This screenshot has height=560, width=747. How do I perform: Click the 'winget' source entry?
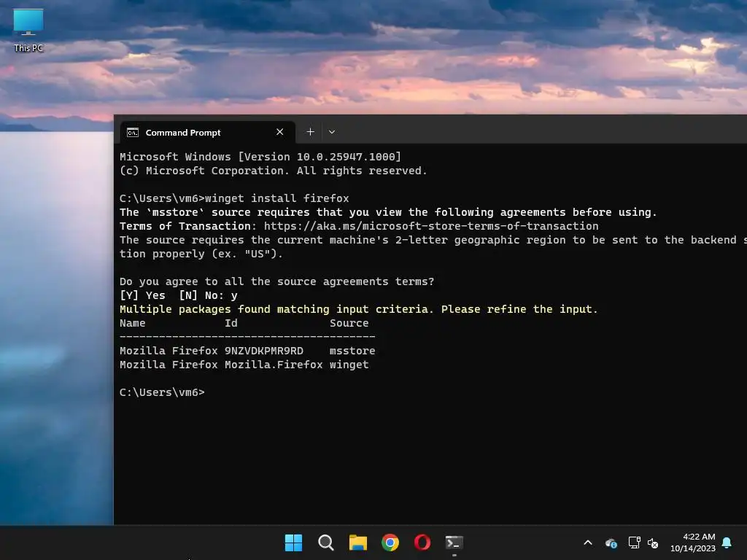[x=349, y=365]
